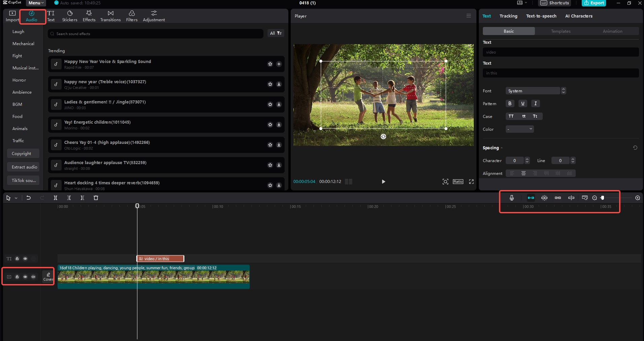Select the Filters panel icon
This screenshot has width=644, height=341.
(132, 15)
